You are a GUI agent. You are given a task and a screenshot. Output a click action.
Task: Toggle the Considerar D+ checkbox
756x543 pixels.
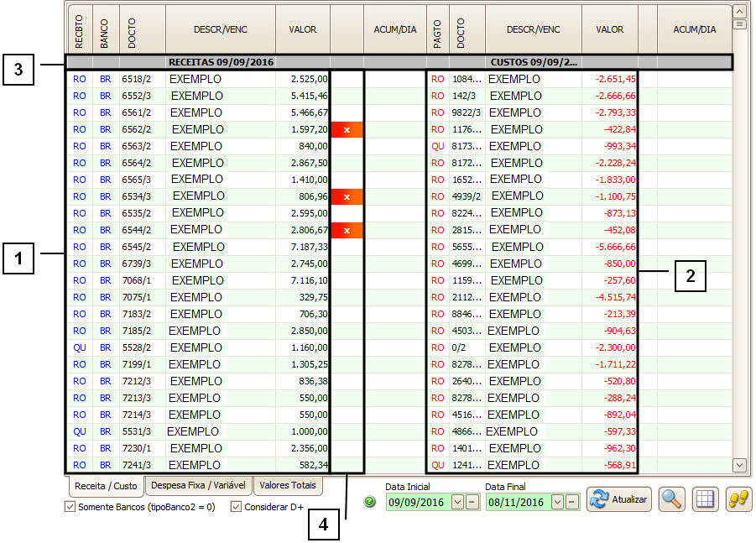pos(236,507)
